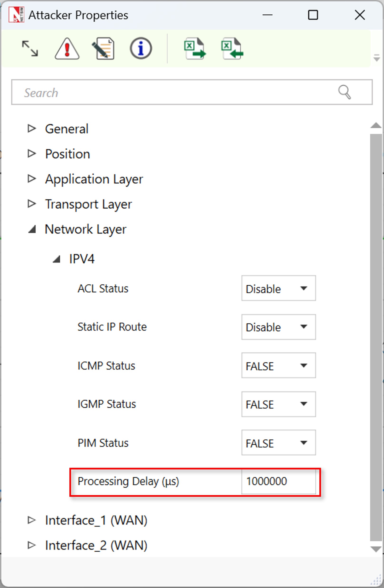This screenshot has width=384, height=588.
Task: Click the blue information icon
Action: click(141, 48)
